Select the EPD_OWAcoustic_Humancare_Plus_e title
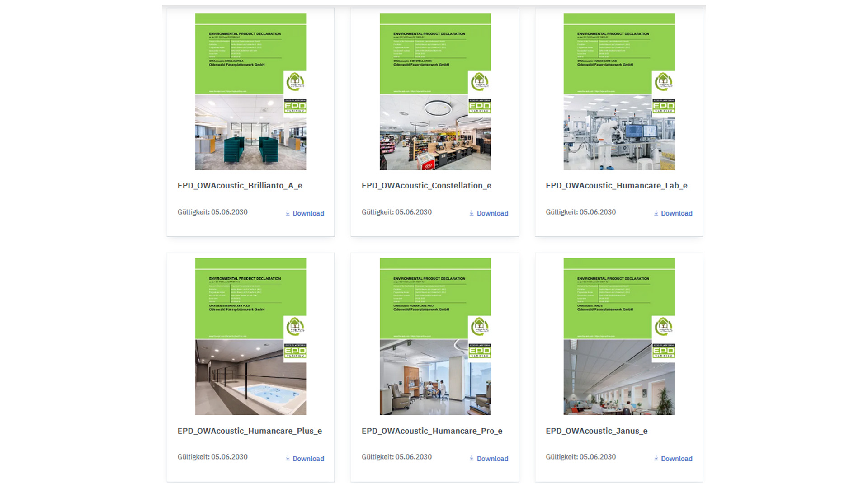Screen dimensions: 868x488 tap(250, 431)
